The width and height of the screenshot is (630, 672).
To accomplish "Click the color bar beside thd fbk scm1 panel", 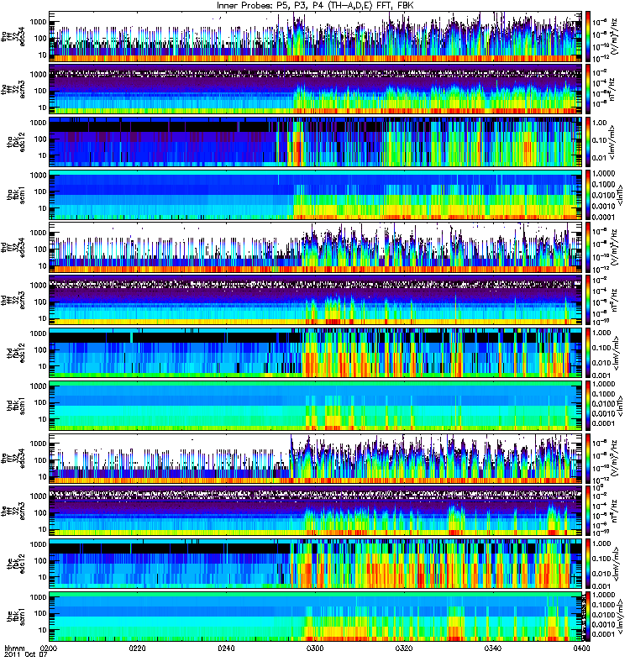I will (588, 406).
